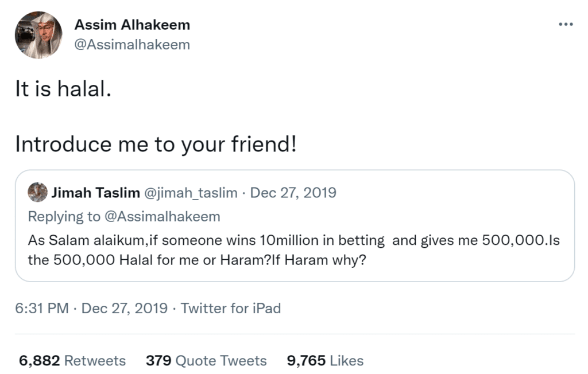Click the 6:31 PM timestamp
Screen dimensions: 588x374
click(42, 309)
